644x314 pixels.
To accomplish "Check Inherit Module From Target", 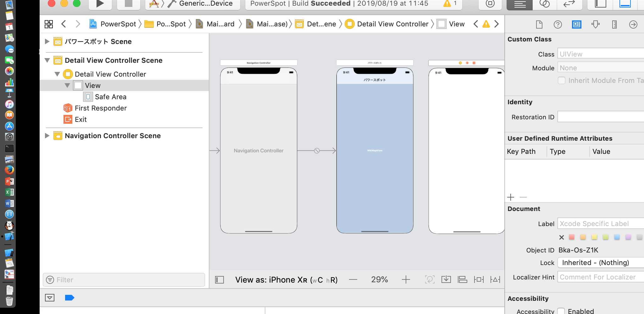I will coord(561,81).
